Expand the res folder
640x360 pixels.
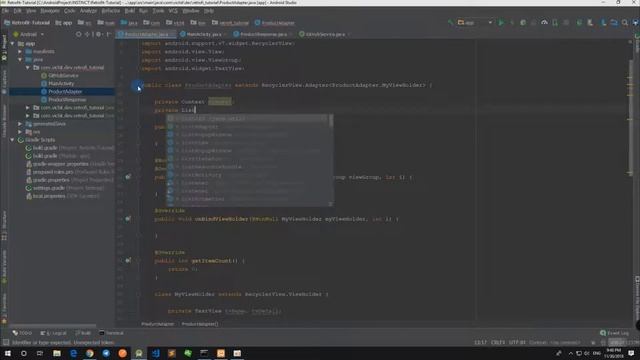[20, 132]
